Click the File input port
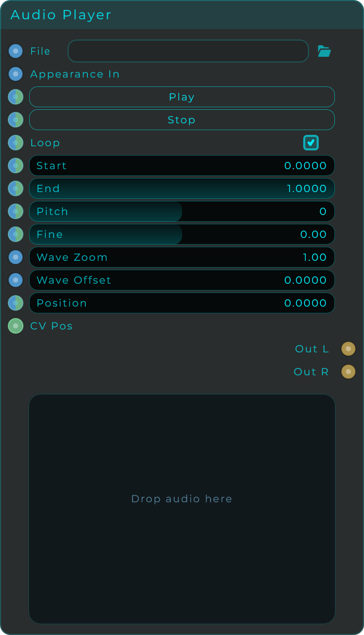 pos(15,50)
